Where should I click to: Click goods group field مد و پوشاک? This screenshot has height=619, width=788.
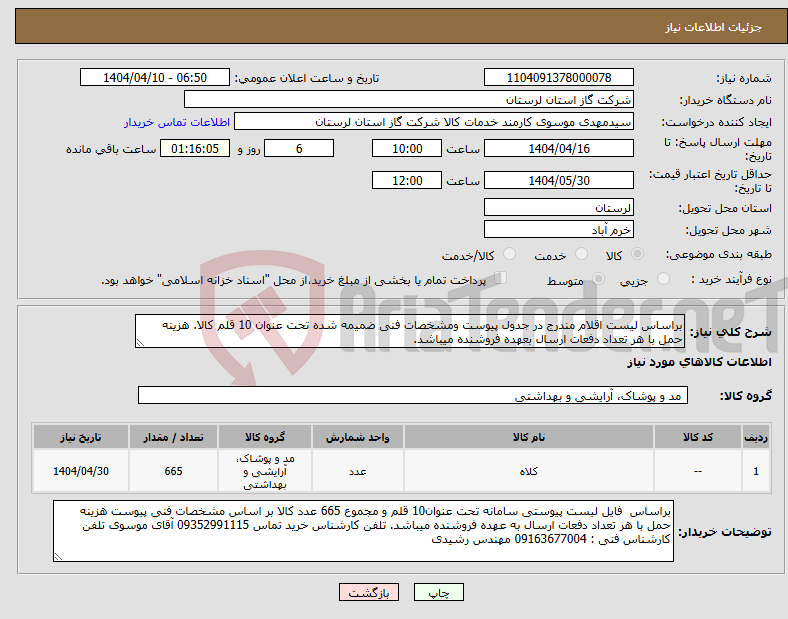click(x=413, y=395)
